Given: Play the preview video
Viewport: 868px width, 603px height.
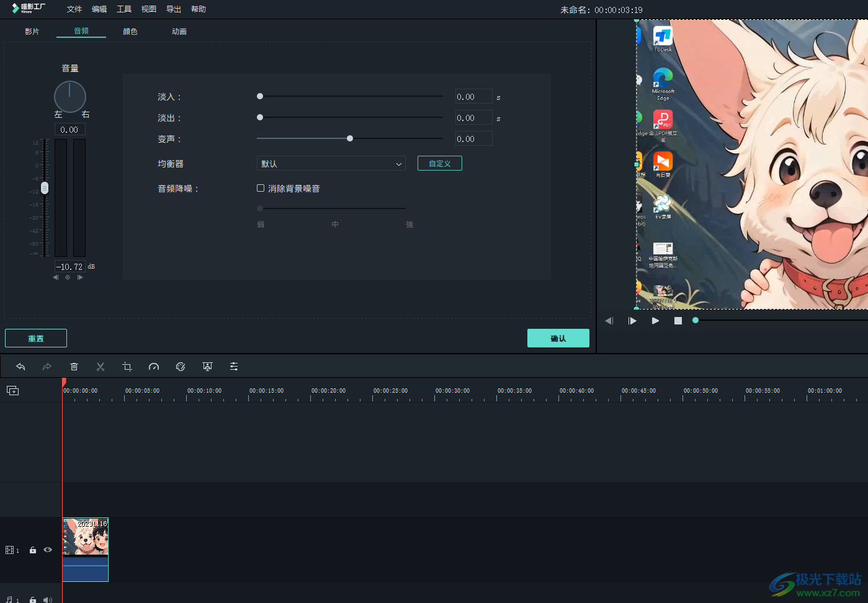Looking at the screenshot, I should pyautogui.click(x=655, y=321).
